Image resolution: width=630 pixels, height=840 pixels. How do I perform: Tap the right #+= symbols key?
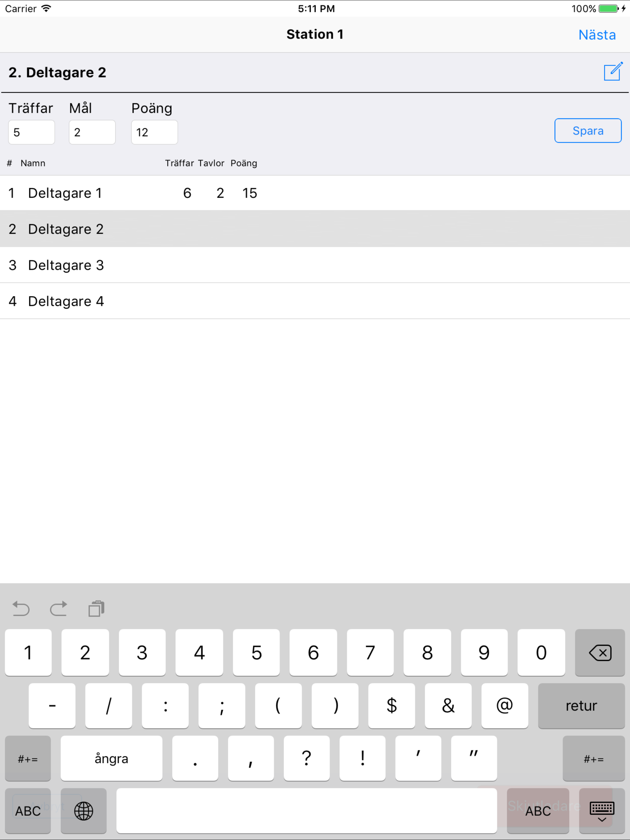pyautogui.click(x=593, y=758)
